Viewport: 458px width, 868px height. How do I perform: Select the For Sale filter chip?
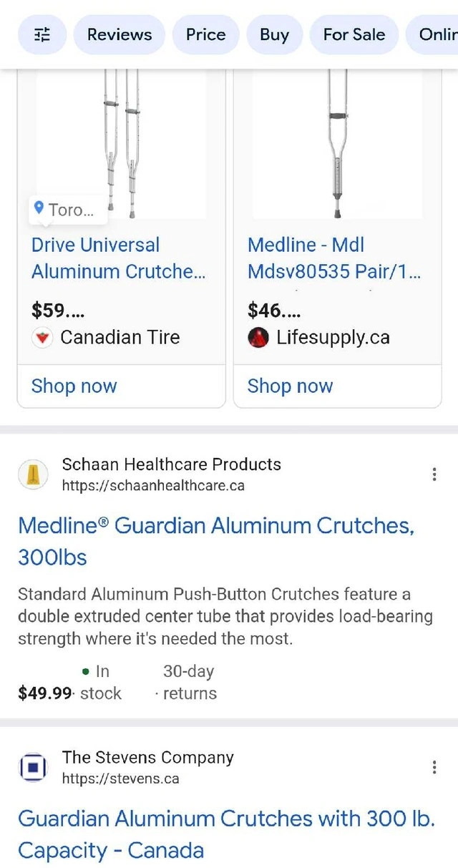click(354, 34)
